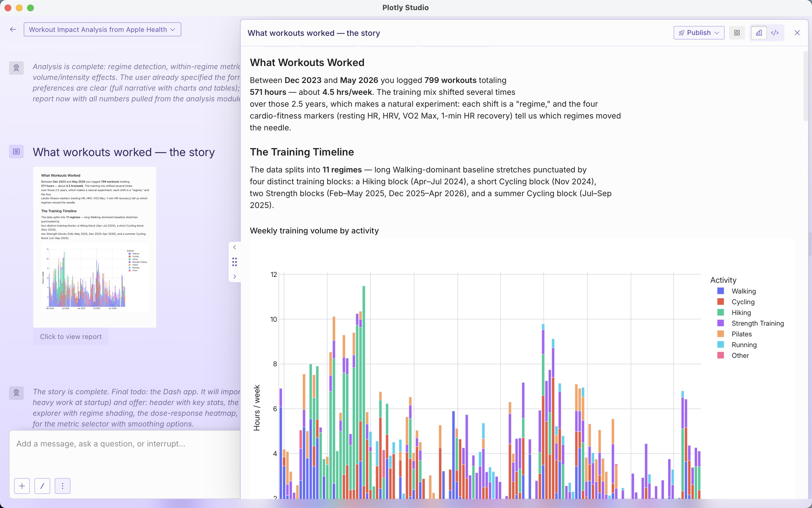Open the report thumbnail preview
Screen dimensions: 812x508
(x=95, y=247)
